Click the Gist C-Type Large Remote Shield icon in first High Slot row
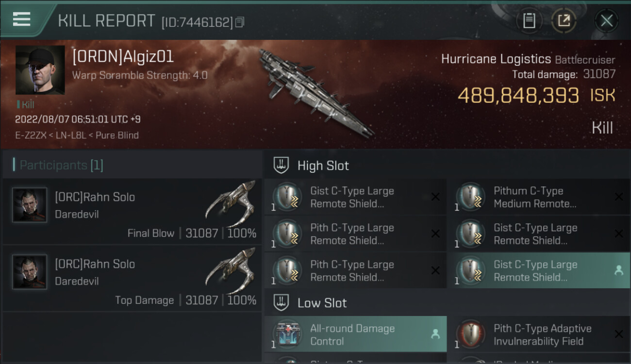Image resolution: width=631 pixels, height=364 pixels. pyautogui.click(x=287, y=197)
